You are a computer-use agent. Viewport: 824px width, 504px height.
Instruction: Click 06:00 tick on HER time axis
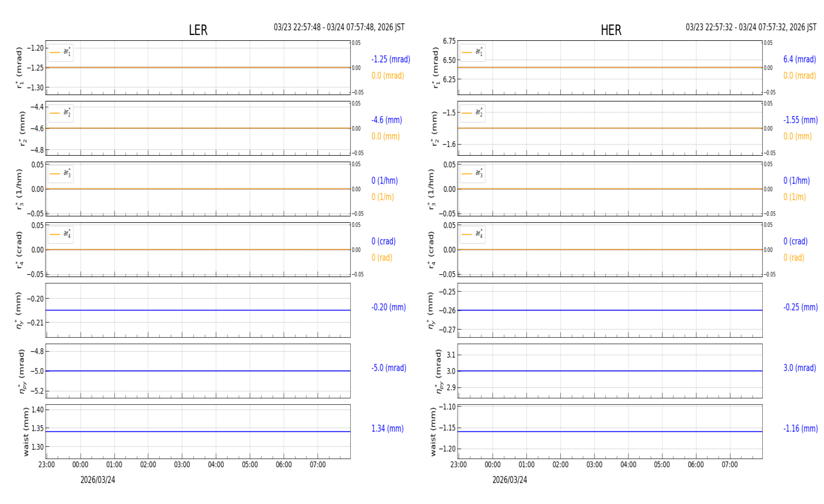(x=696, y=465)
